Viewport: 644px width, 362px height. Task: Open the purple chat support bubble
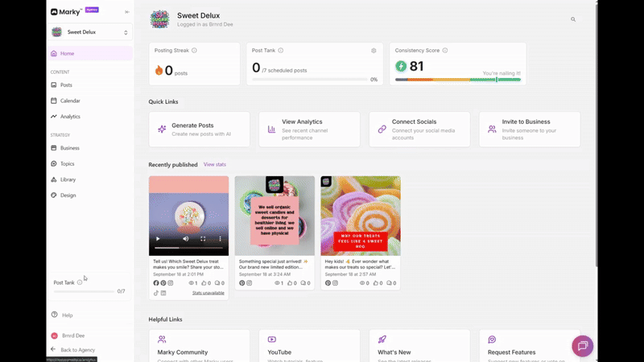[582, 346]
